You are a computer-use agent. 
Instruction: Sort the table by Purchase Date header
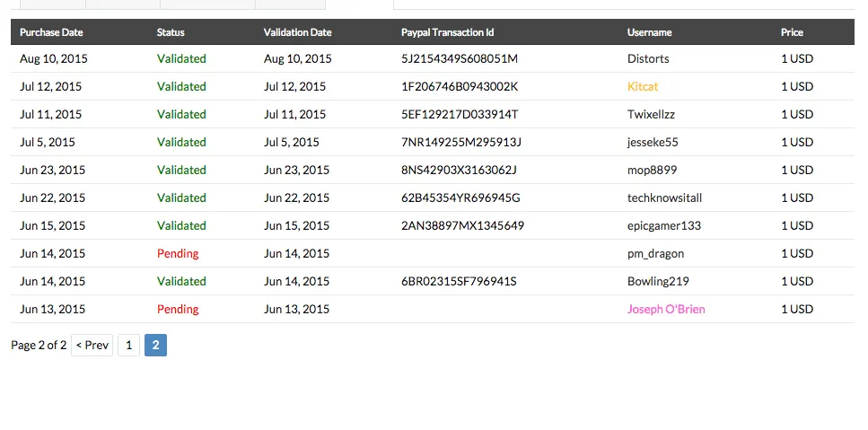pyautogui.click(x=51, y=32)
